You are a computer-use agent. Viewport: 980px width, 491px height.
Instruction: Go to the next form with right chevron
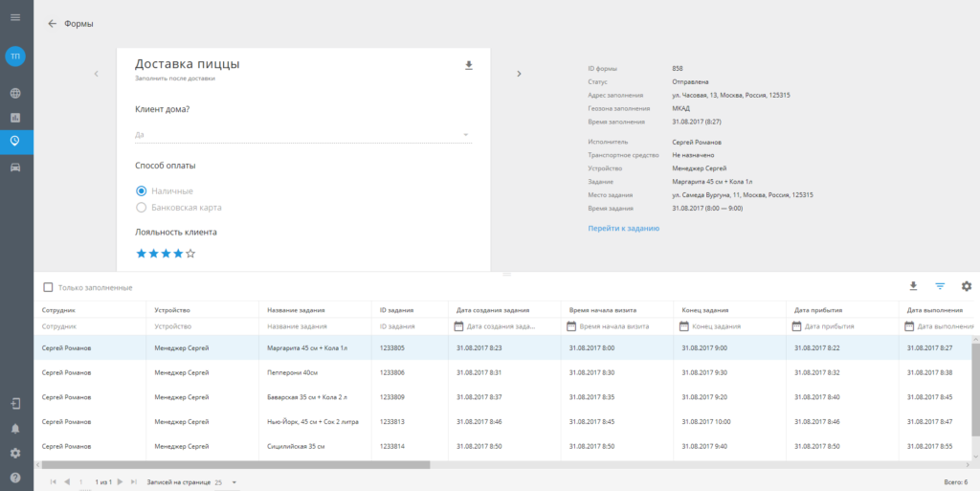point(519,74)
